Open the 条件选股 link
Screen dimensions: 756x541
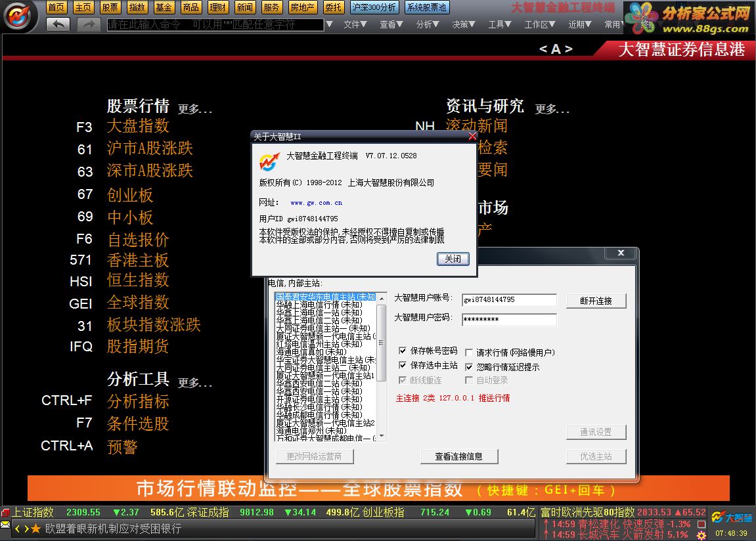138,423
